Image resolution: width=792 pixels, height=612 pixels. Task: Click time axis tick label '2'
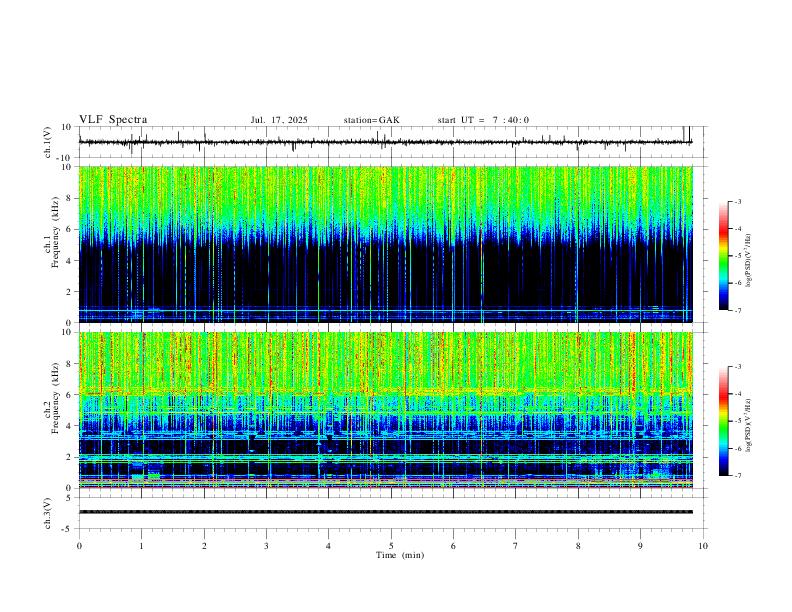point(204,546)
